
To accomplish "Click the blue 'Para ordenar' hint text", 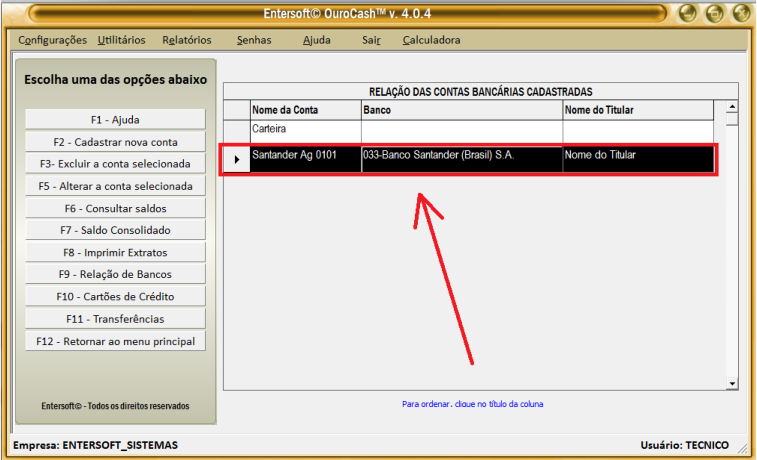I will (x=473, y=404).
